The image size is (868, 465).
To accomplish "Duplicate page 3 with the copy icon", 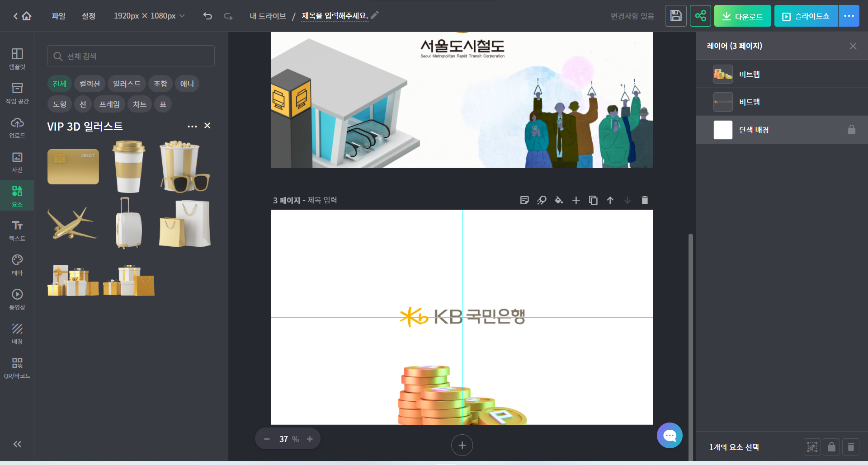I will (593, 200).
